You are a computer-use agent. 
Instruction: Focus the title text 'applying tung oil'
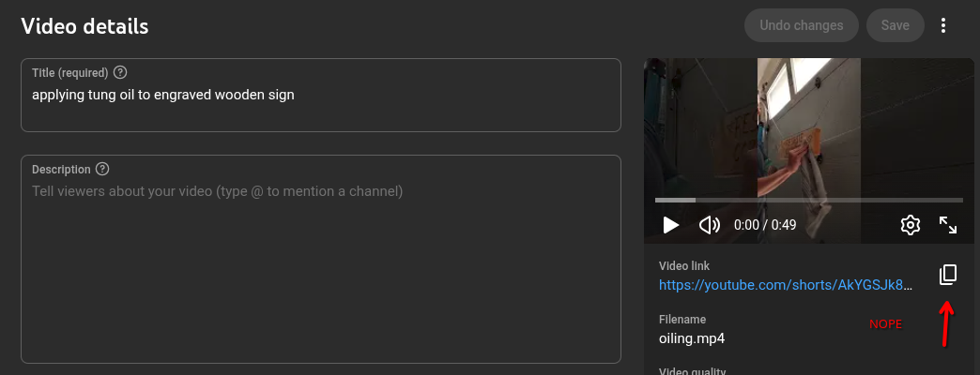(x=163, y=95)
